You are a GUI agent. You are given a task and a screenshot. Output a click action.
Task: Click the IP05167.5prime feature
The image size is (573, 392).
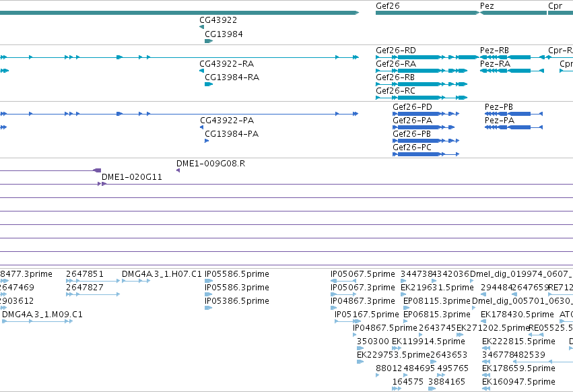click(x=347, y=321)
